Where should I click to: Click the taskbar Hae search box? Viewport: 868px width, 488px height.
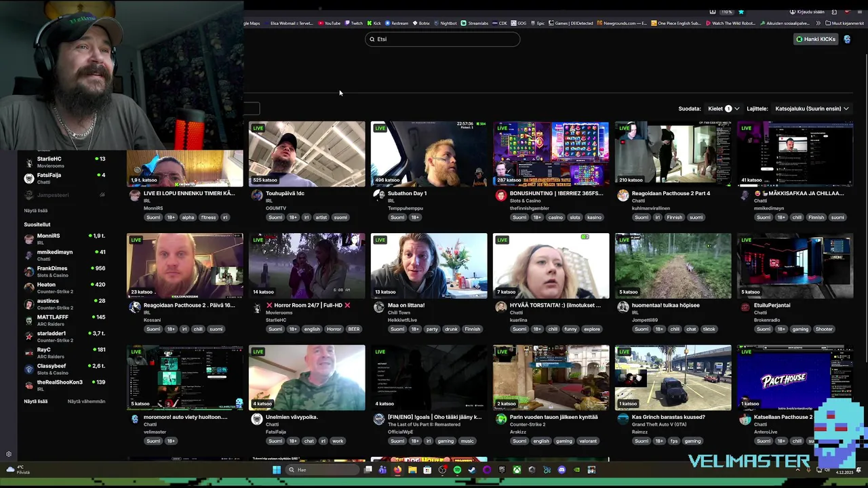click(x=321, y=470)
